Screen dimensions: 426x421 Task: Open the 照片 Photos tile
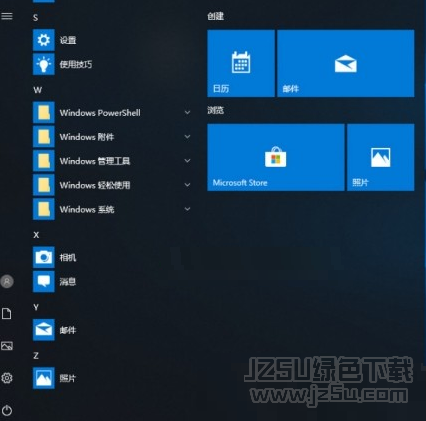pos(381,157)
